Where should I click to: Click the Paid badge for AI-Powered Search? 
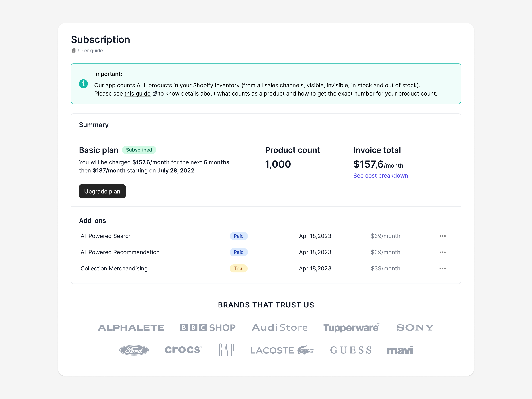238,236
